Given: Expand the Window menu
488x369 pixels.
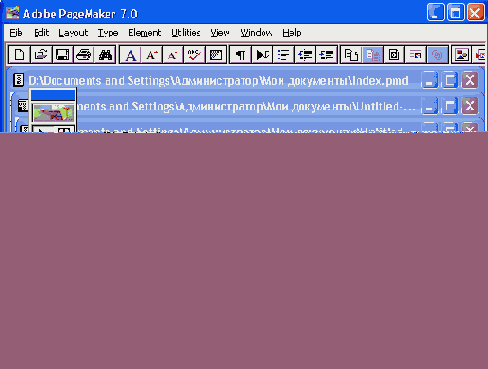Looking at the screenshot, I should pos(256,33).
